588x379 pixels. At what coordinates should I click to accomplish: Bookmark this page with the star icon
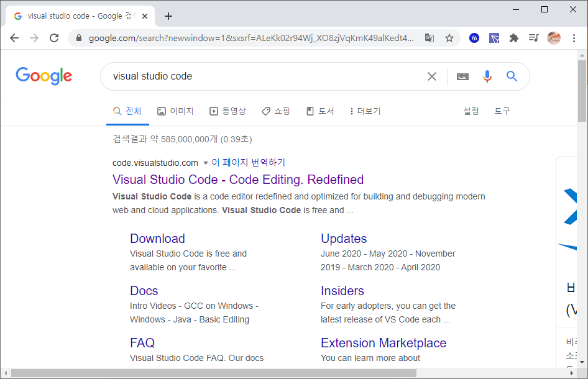(449, 38)
